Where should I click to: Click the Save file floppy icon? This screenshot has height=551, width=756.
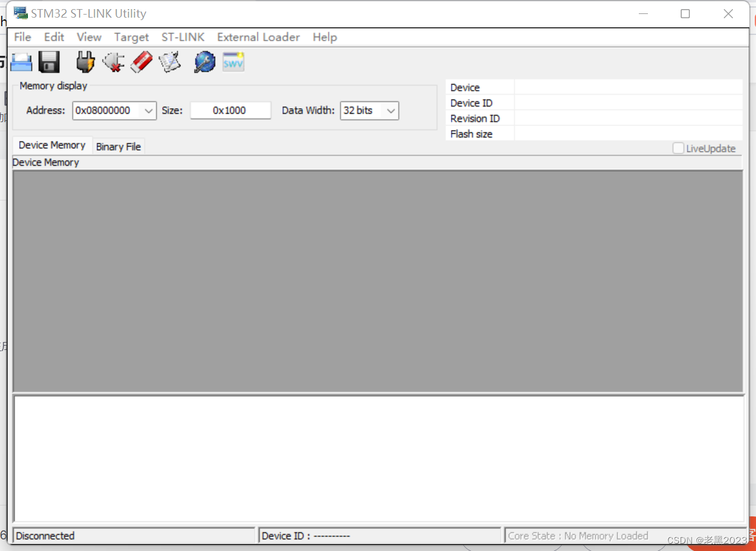[x=49, y=62]
